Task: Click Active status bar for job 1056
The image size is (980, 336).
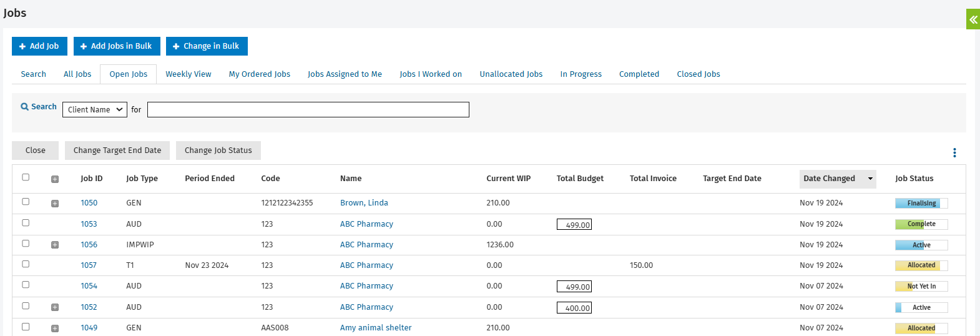Action: pyautogui.click(x=921, y=245)
